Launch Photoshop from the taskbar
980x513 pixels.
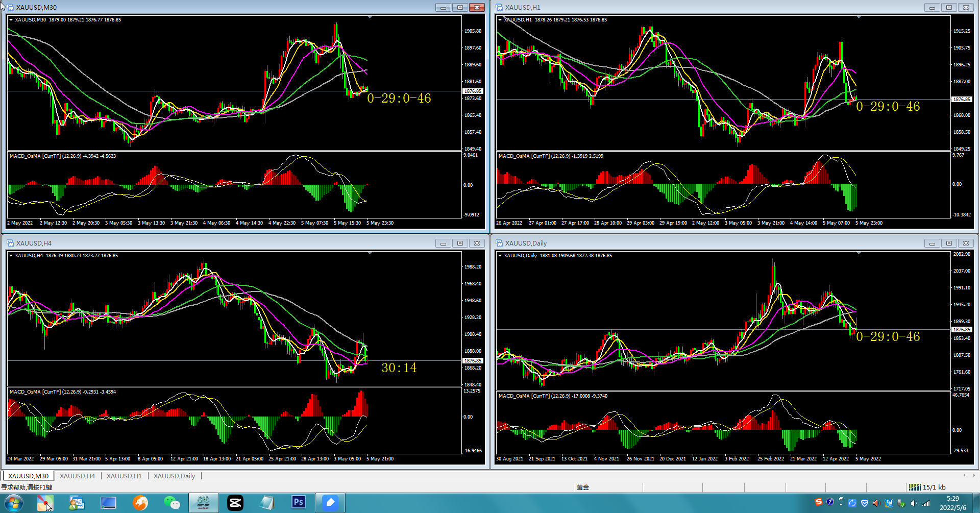click(x=299, y=503)
